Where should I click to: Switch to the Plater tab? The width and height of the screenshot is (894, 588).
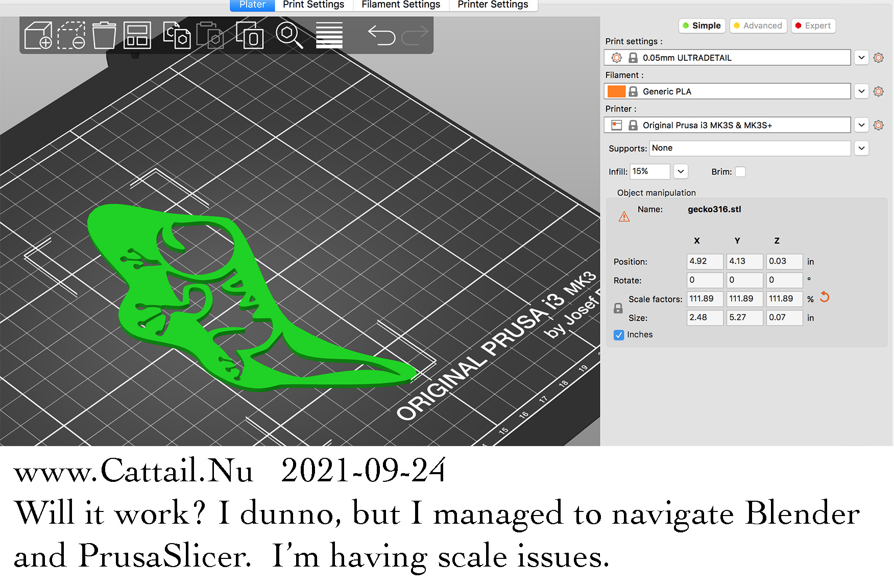pos(252,5)
